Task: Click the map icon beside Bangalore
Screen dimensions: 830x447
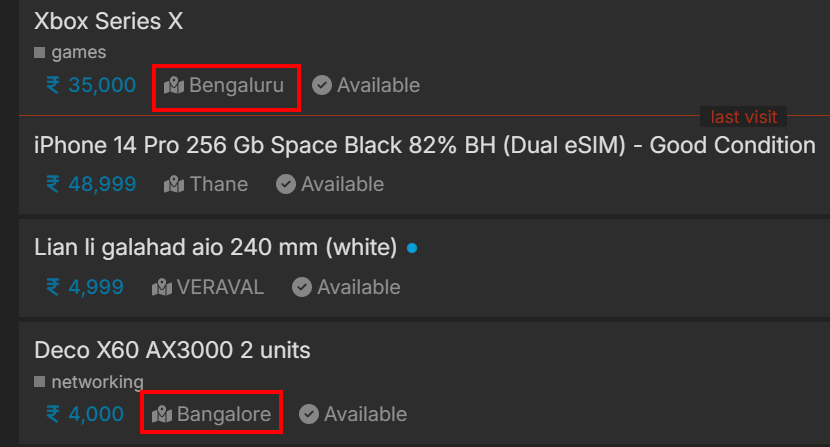Action: coord(162,414)
